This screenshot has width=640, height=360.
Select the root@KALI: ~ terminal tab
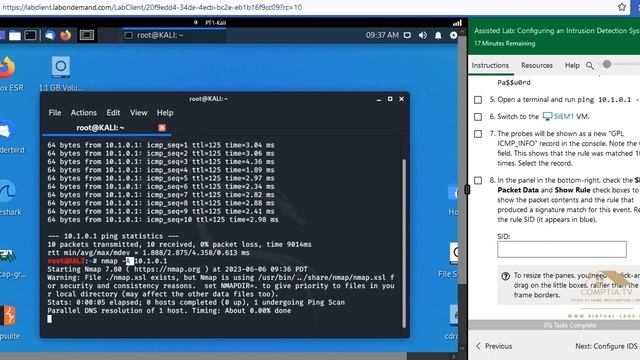tap(100, 128)
